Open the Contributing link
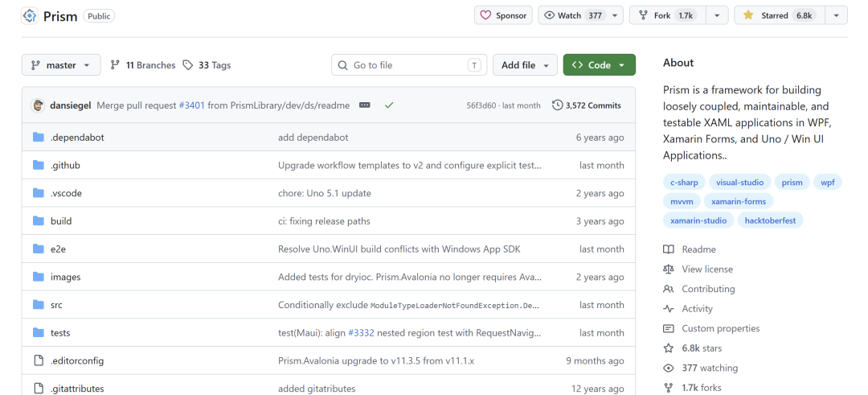The image size is (868, 395). [699, 289]
